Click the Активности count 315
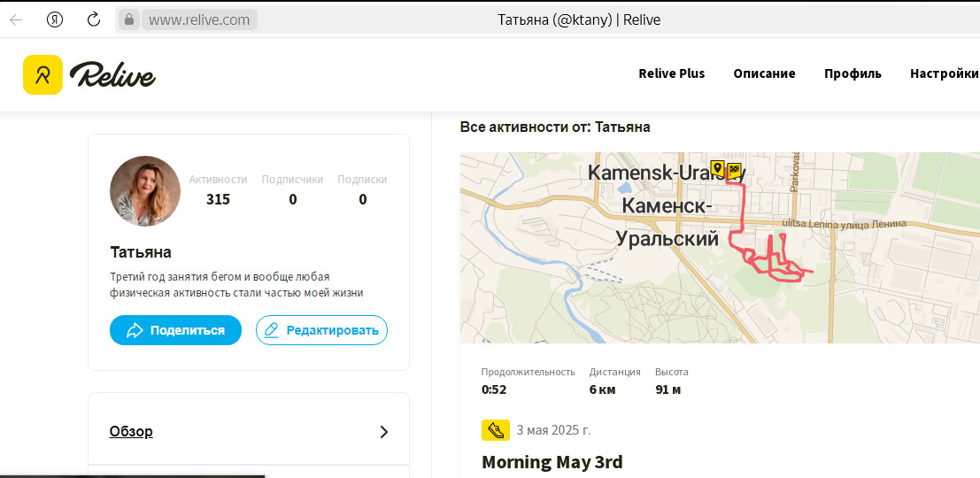The width and height of the screenshot is (980, 478). tap(218, 200)
